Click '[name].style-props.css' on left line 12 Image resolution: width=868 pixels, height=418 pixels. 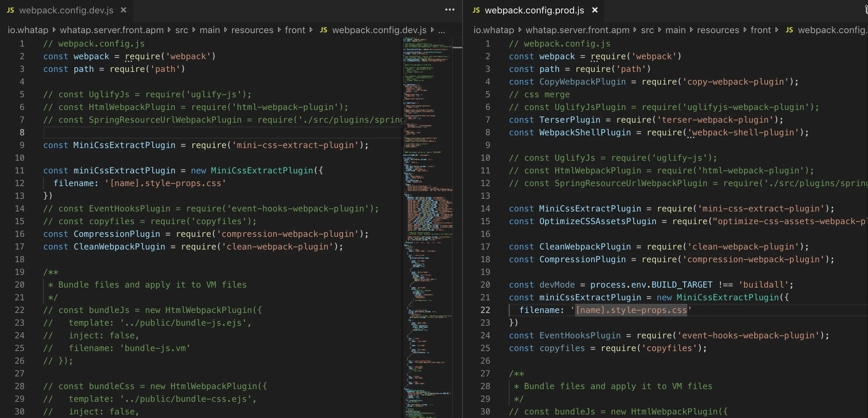tap(165, 183)
